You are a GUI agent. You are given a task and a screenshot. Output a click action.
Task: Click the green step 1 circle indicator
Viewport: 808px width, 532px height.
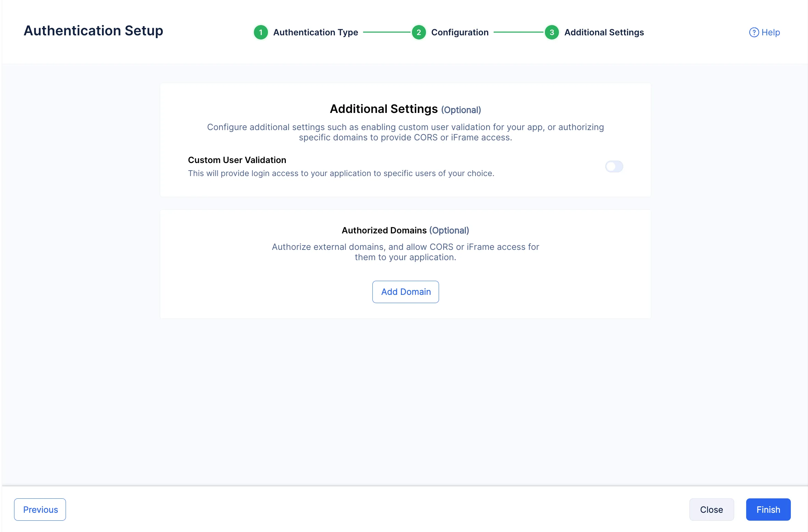[261, 32]
